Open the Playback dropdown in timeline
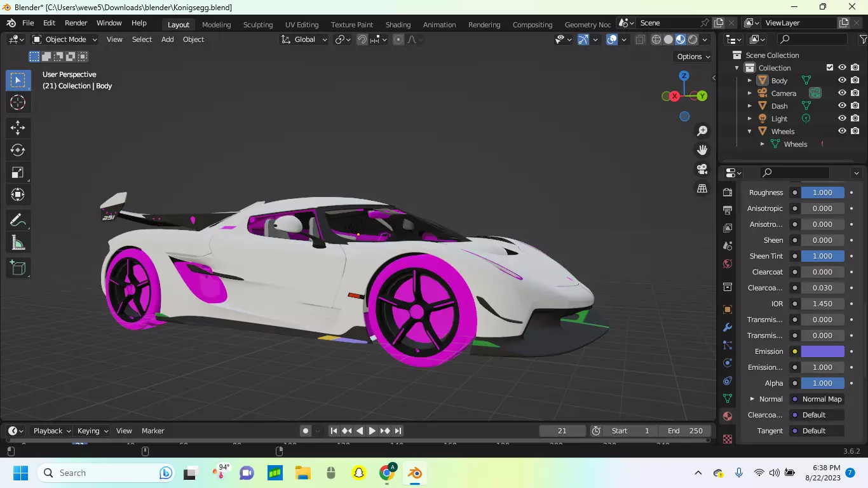The width and height of the screenshot is (868, 488). pos(50,431)
